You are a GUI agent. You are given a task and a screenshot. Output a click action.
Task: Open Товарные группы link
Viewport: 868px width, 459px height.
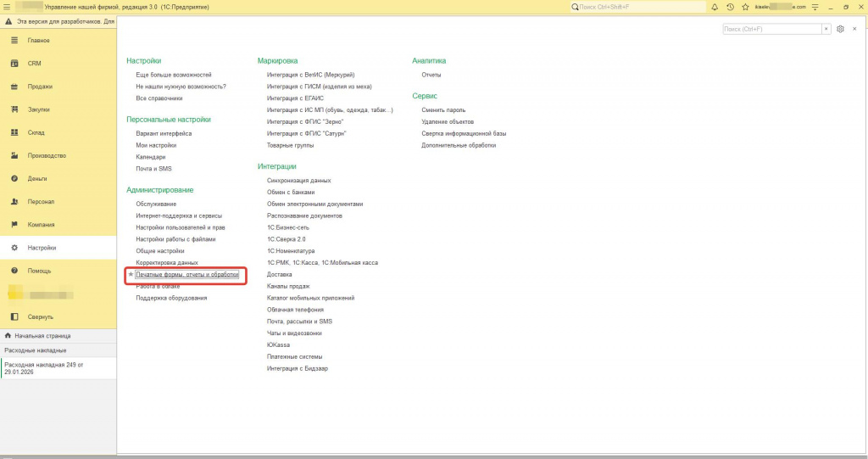pos(290,145)
